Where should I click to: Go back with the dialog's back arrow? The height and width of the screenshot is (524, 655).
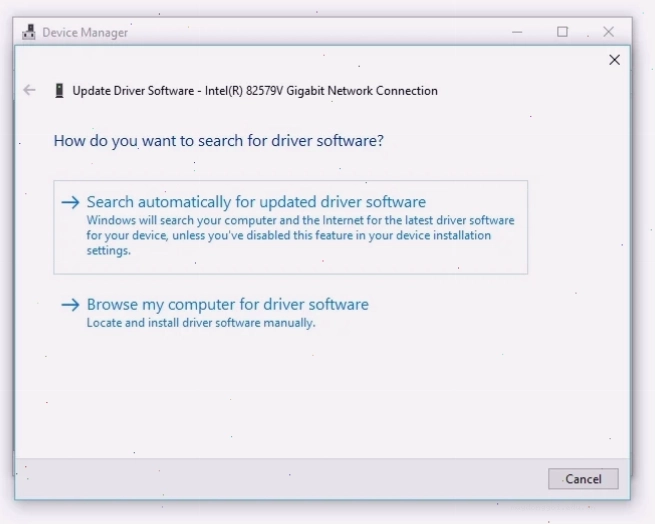coord(29,90)
